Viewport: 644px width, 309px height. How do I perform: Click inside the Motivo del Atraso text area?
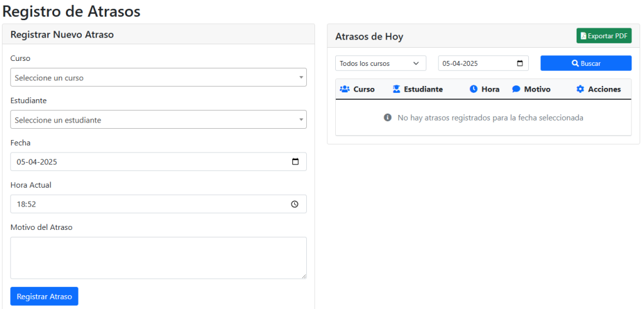158,257
